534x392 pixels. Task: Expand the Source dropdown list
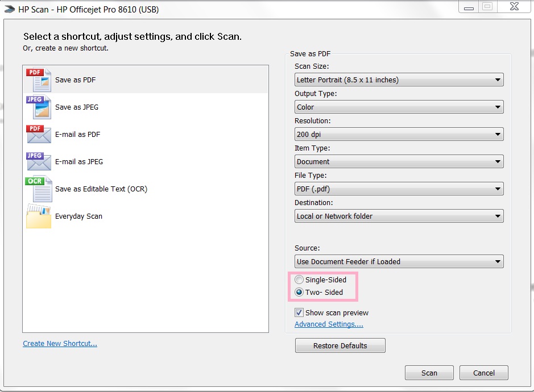tap(399, 262)
